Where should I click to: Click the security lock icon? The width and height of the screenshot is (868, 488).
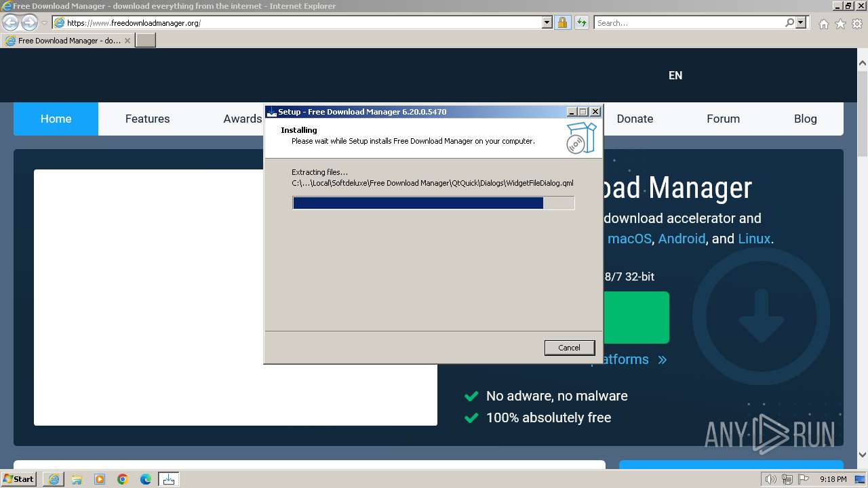pos(562,22)
